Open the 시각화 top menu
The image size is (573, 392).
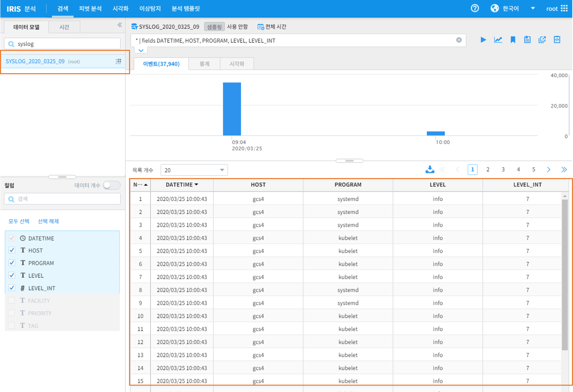(120, 8)
